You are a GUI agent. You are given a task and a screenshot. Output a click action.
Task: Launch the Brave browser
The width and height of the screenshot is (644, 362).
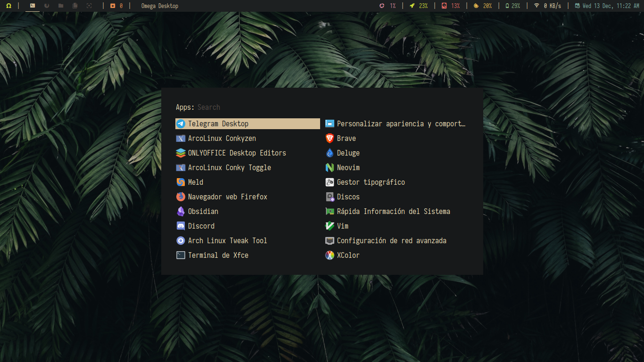(347, 138)
